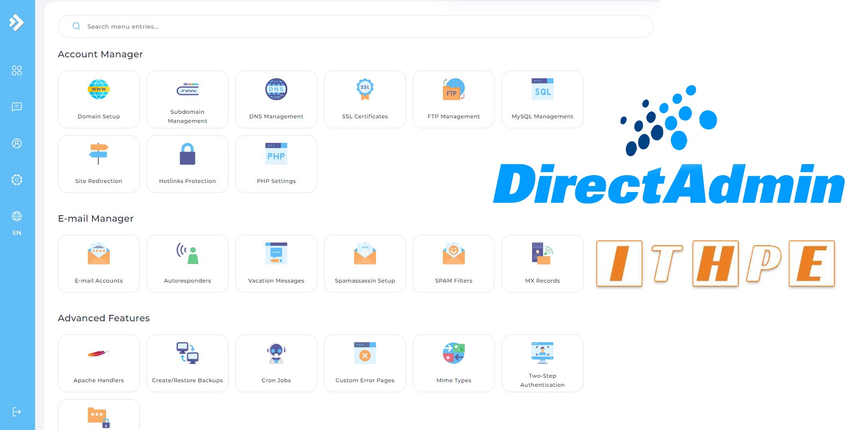
Task: Open MX Records server icon
Action: (x=543, y=253)
